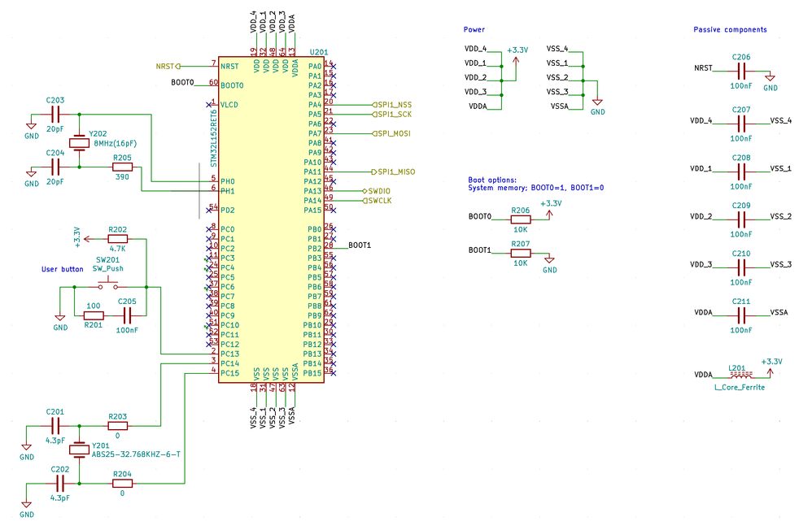The width and height of the screenshot is (812, 530).
Task: Click the '4.7K' value of R202
Action: click(x=117, y=249)
